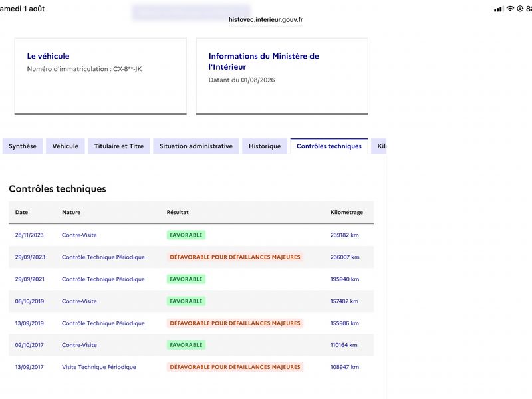Click the 236007 km value
This screenshot has height=399, width=532.
tap(345, 257)
